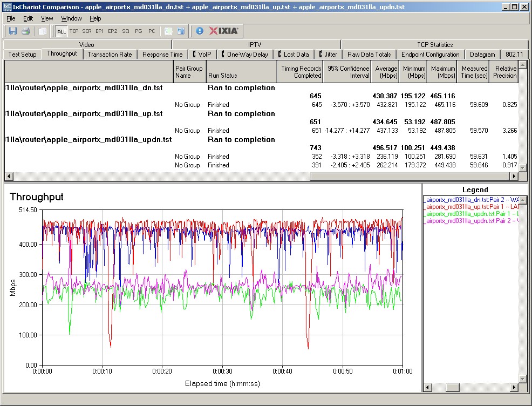Toggle the EP2 filter button
532x406 pixels.
pyautogui.click(x=113, y=31)
